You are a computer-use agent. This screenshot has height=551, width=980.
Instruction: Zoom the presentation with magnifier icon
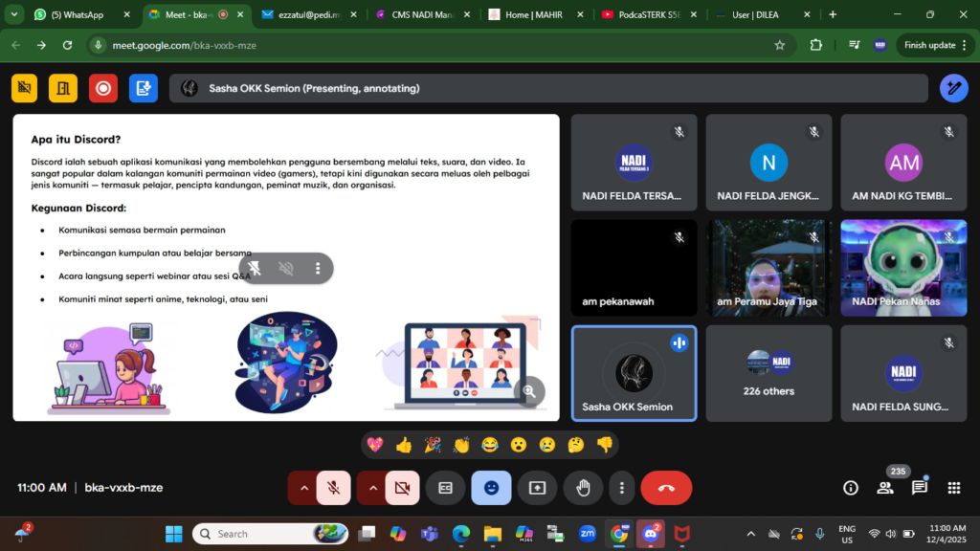(529, 391)
